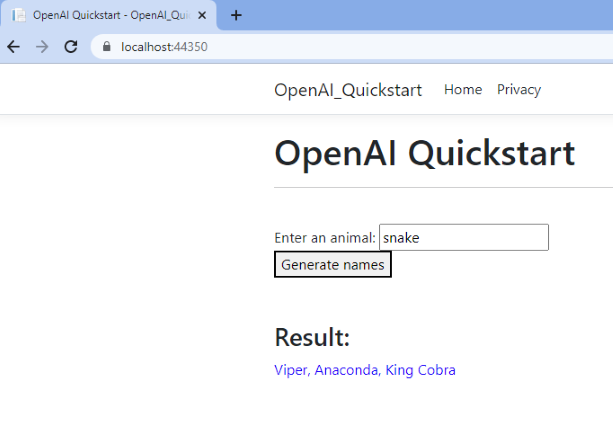Click the Generate names button

[x=333, y=265]
